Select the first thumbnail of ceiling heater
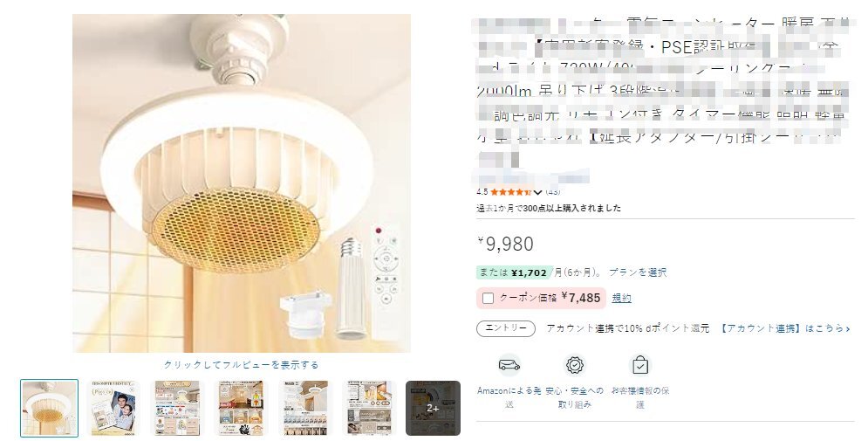The width and height of the screenshot is (868, 441). 49,409
